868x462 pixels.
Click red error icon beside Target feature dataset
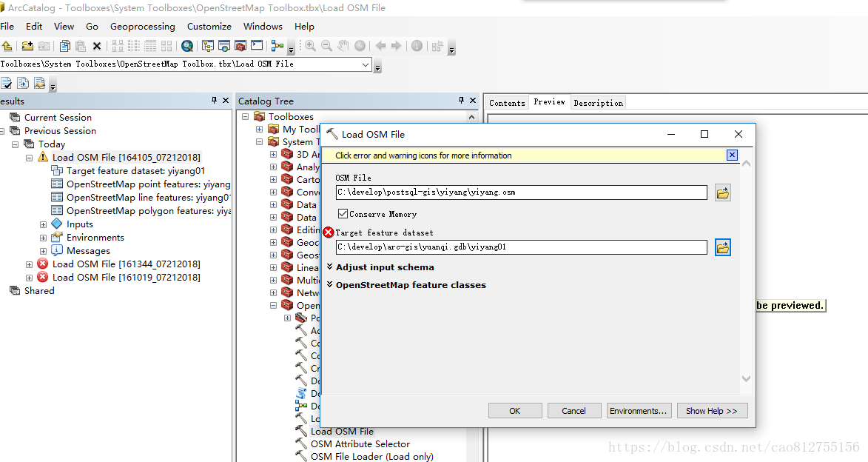[x=329, y=232]
